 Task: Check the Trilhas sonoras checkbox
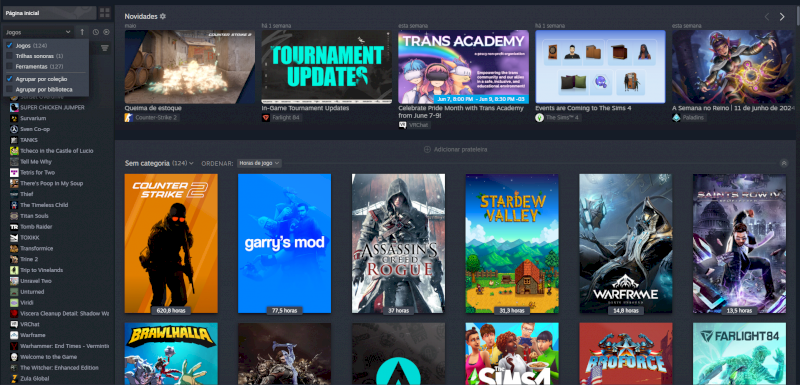click(9, 56)
